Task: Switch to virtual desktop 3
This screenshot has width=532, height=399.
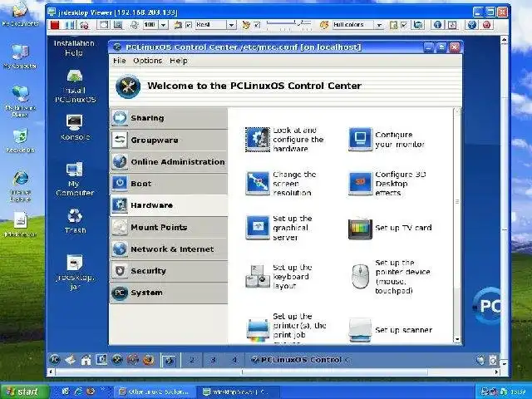Action: (x=213, y=360)
